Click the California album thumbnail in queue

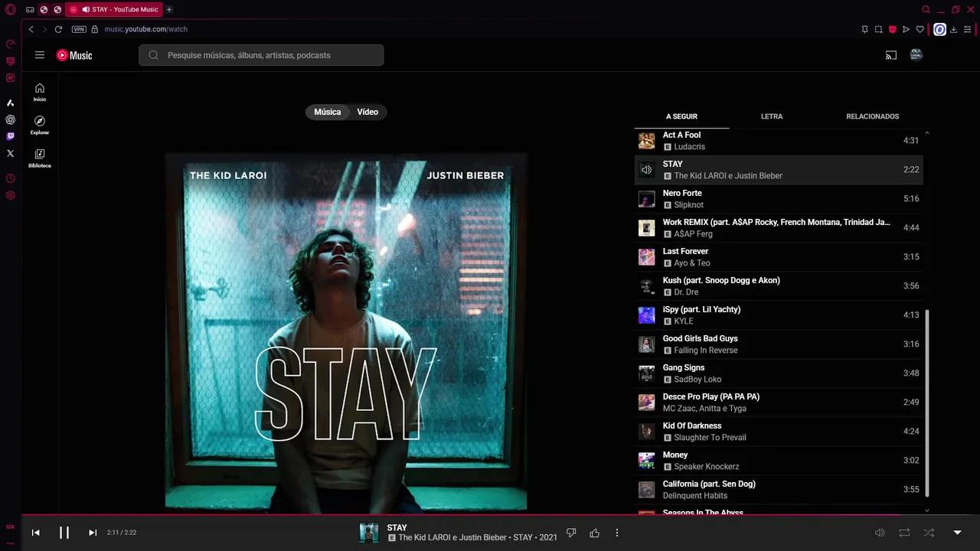[x=647, y=490]
